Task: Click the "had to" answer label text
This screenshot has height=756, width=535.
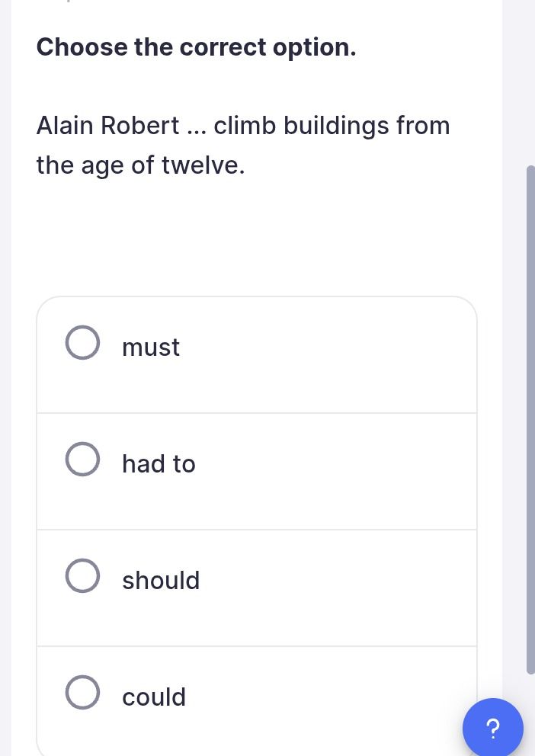Action: pos(159,464)
